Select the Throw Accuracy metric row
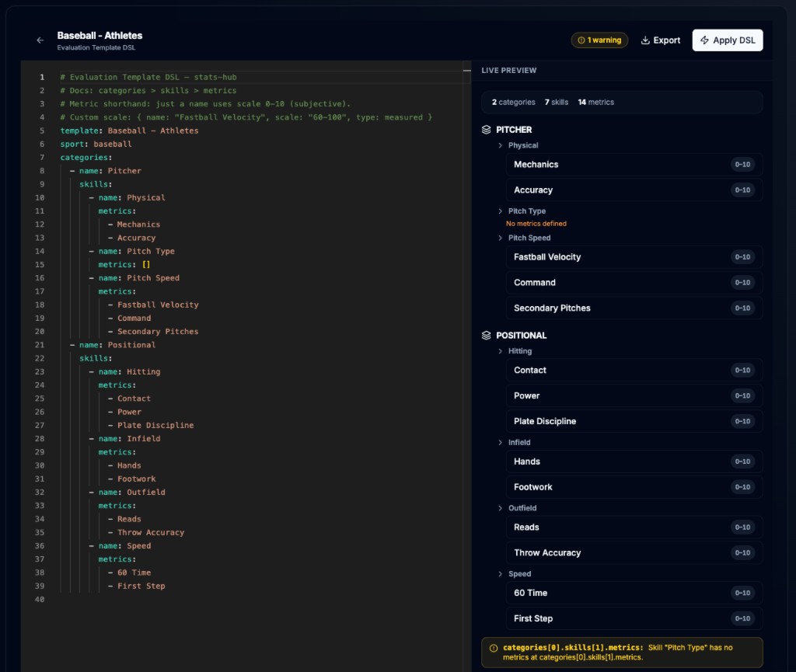This screenshot has height=672, width=796. [634, 553]
